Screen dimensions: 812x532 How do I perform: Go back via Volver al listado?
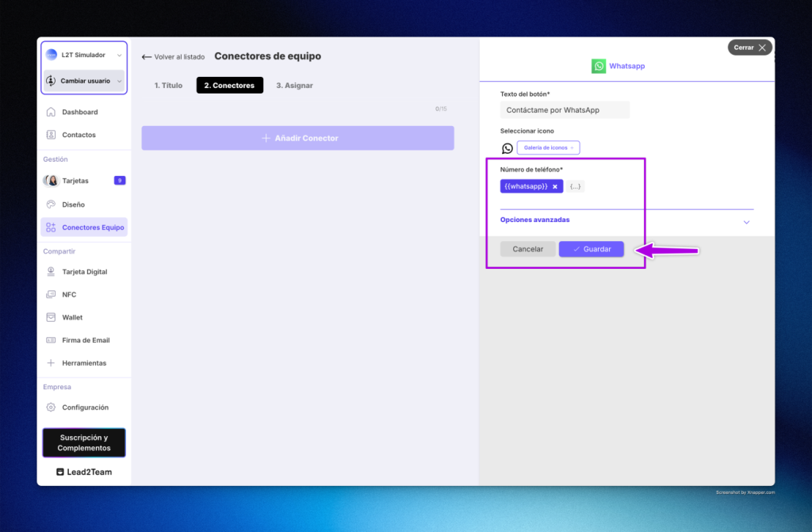pos(173,57)
